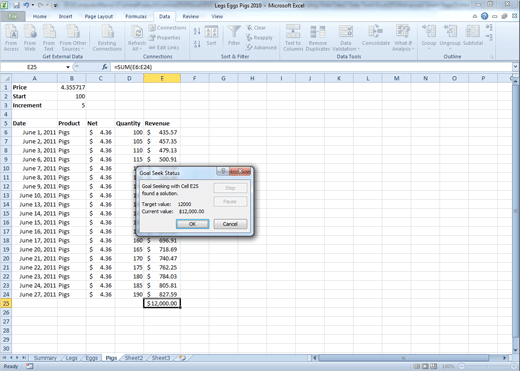Expand the formula bar

pos(515,67)
